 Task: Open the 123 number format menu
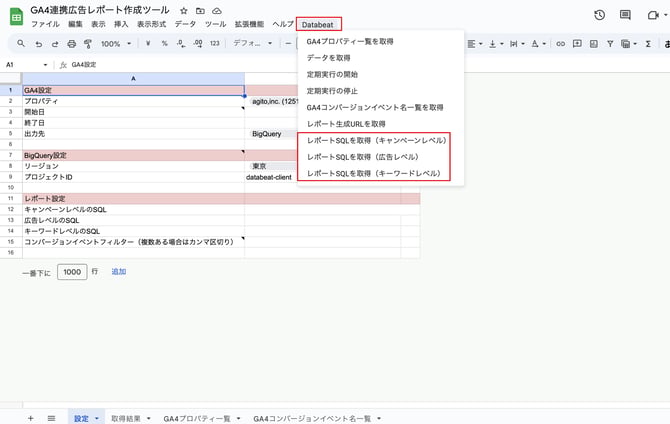[x=215, y=44]
